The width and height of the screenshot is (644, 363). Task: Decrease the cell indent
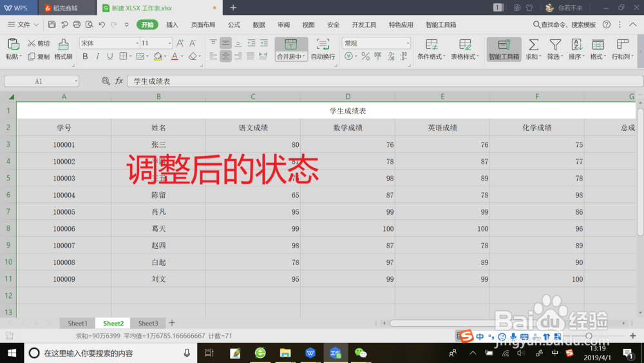251,43
